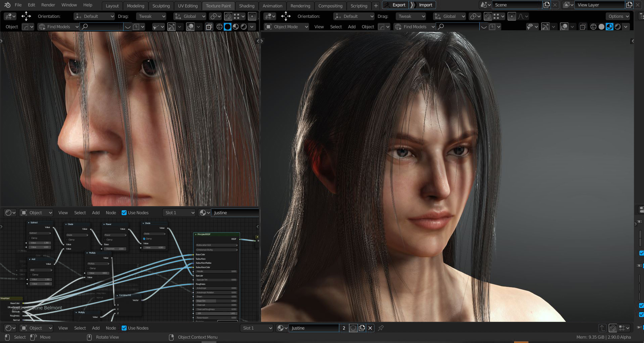Click the Export button
This screenshot has width=644, height=343.
[x=395, y=5]
